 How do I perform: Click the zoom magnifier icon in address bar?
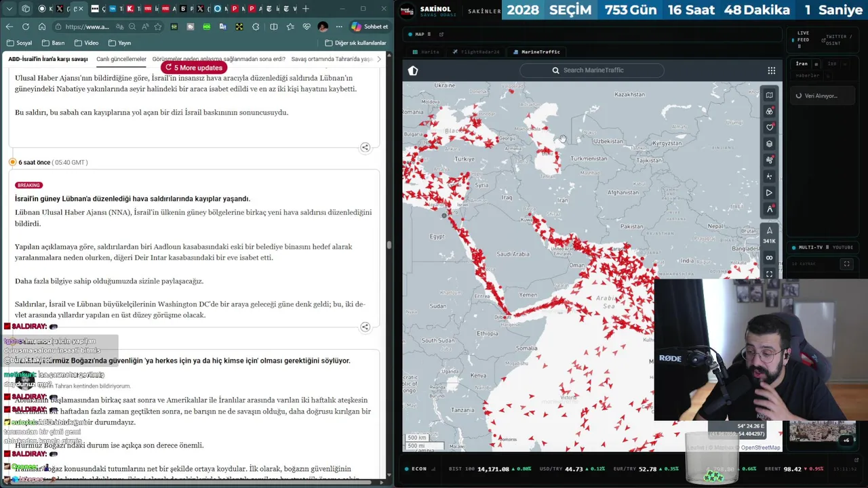point(132,26)
